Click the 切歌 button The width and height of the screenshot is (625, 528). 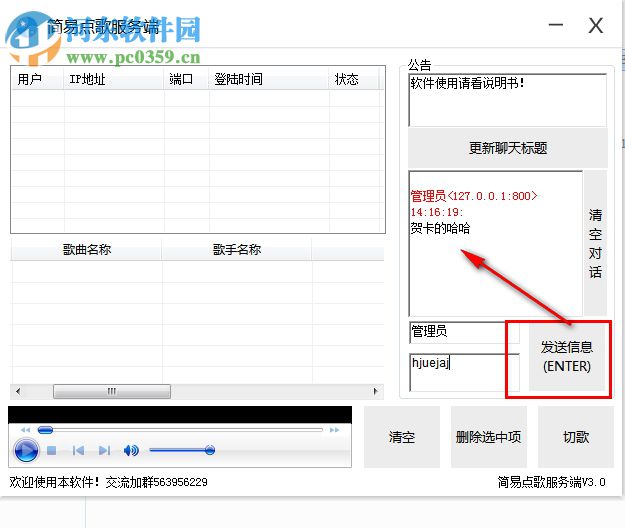[576, 437]
